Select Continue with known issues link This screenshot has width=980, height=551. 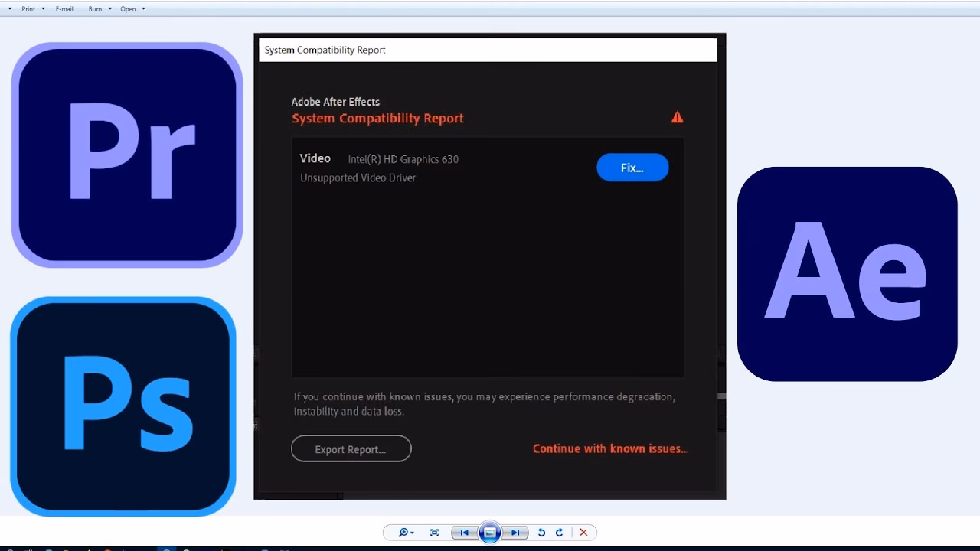(609, 449)
